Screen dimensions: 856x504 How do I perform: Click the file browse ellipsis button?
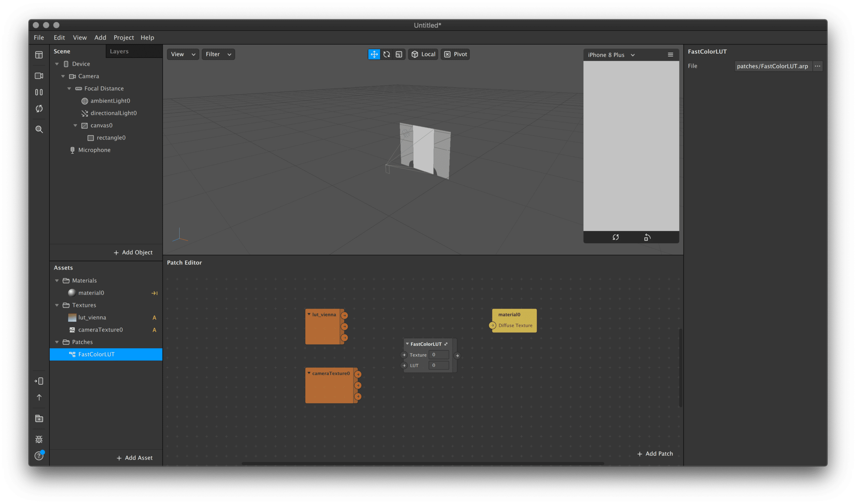817,66
